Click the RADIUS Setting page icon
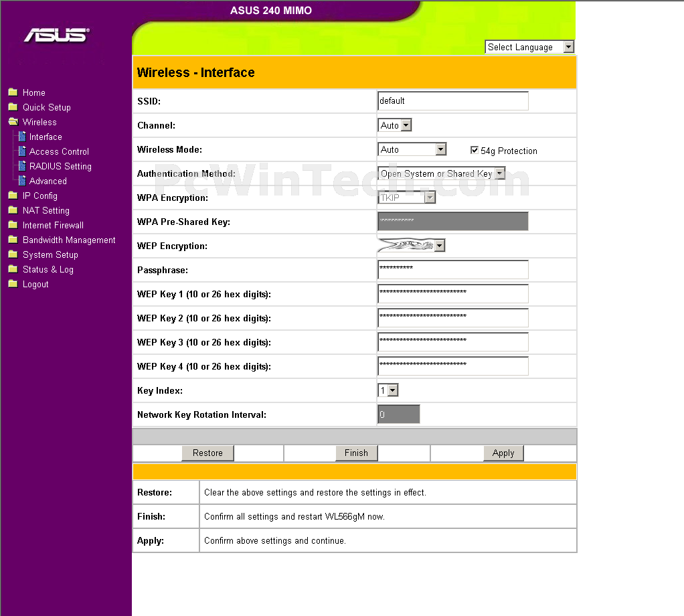 (22, 166)
